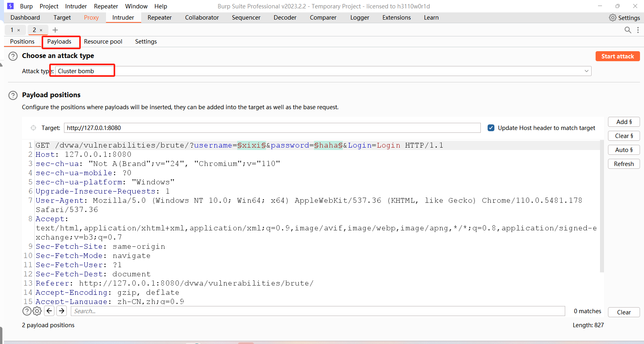Switch to the Collaborator tab
The height and width of the screenshot is (344, 644).
coord(202,18)
